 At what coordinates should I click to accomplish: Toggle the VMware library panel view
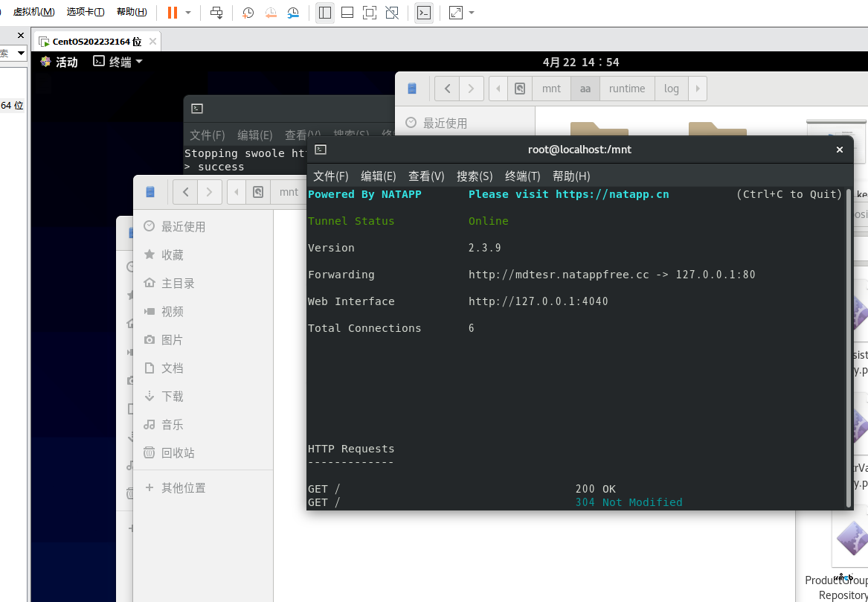coord(325,12)
